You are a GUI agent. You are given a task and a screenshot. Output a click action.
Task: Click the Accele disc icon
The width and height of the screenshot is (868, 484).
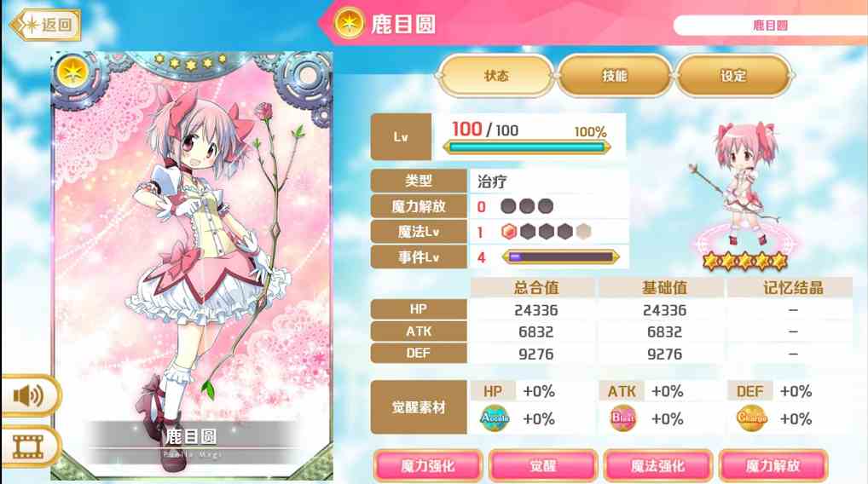[x=495, y=418]
